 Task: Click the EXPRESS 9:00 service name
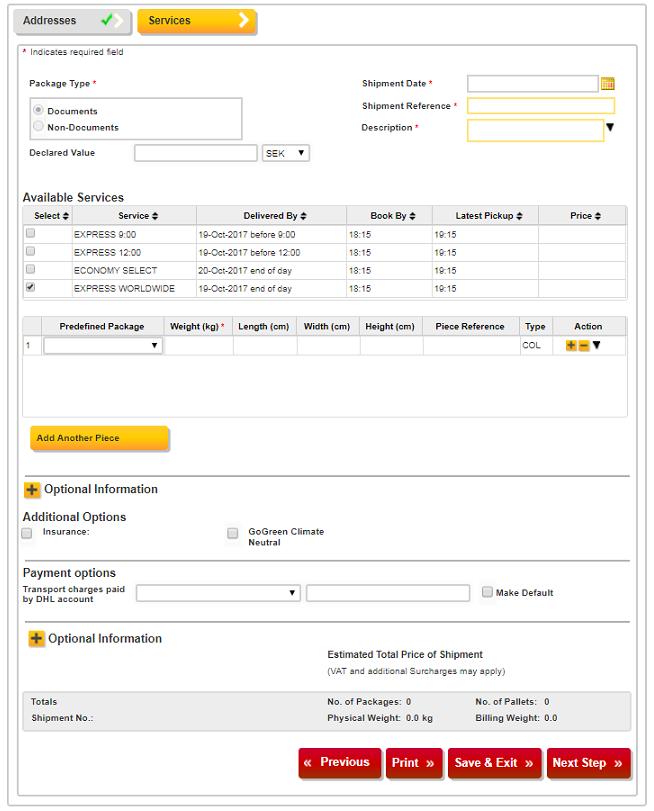(x=105, y=234)
